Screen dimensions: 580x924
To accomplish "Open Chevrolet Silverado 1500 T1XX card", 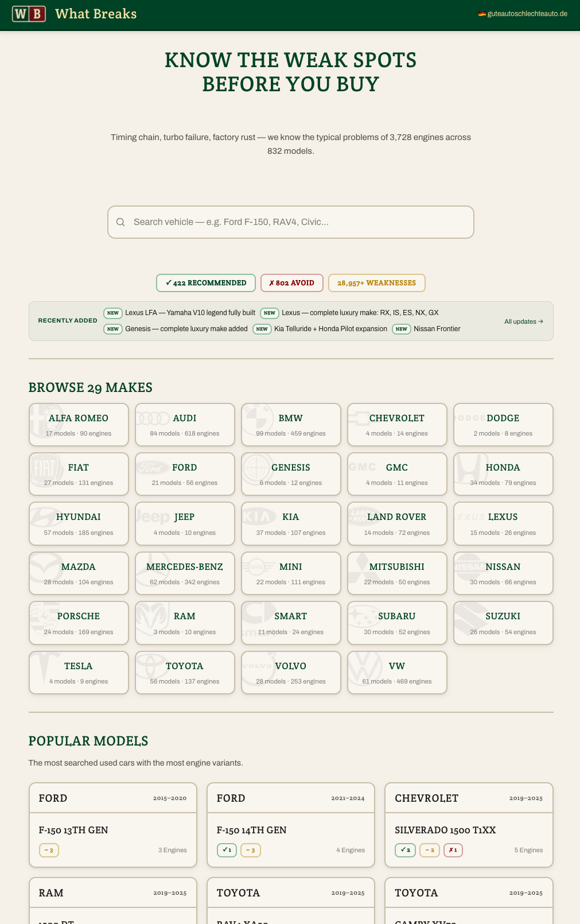I will [469, 825].
